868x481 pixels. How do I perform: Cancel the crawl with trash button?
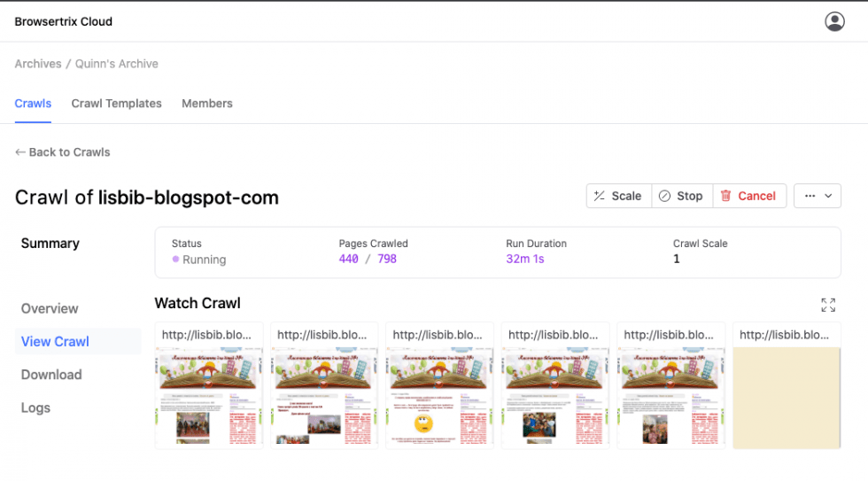748,196
